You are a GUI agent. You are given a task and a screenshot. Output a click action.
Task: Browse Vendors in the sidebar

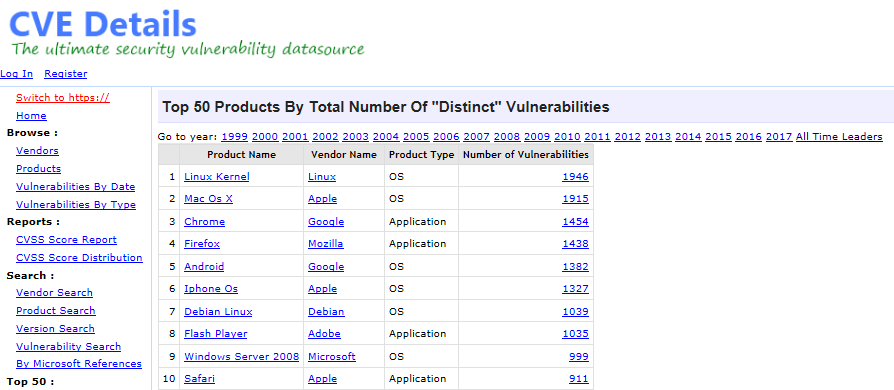click(x=37, y=151)
